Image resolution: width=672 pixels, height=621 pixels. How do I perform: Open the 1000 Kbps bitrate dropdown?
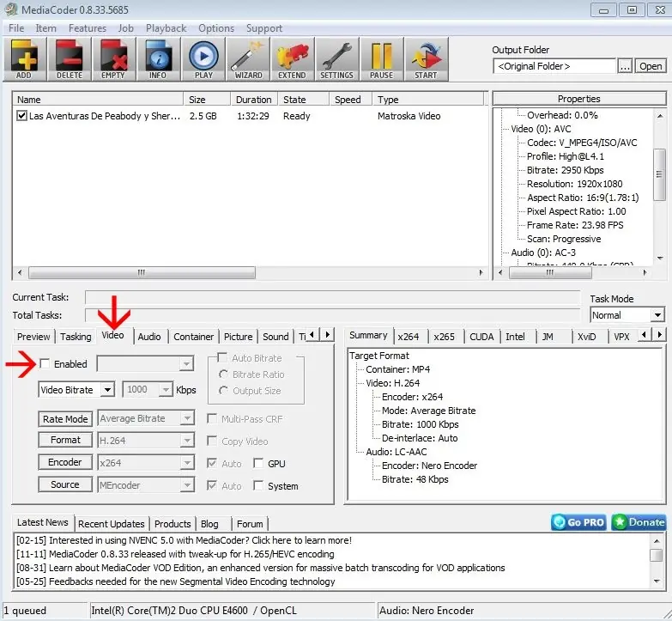point(166,389)
